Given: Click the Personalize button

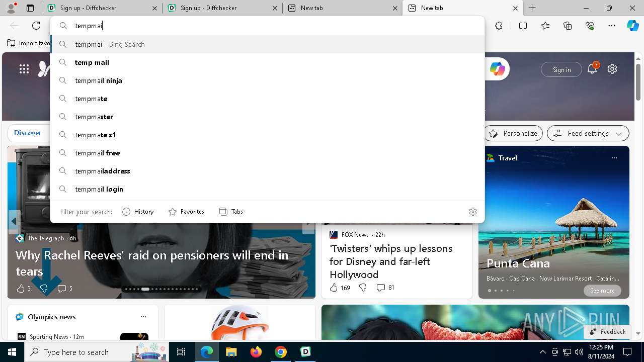Looking at the screenshot, I should (513, 133).
